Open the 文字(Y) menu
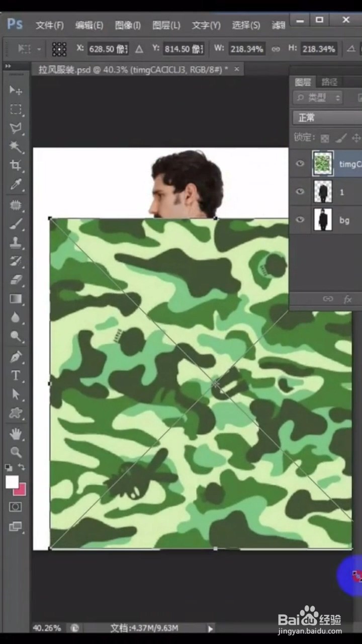This screenshot has width=362, height=644. (x=206, y=25)
